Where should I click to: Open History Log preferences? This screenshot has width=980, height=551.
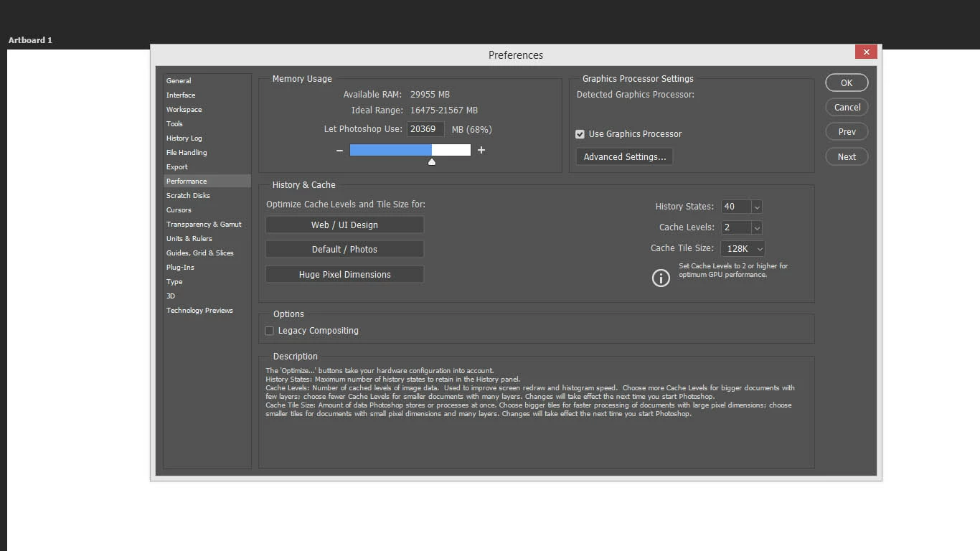(207, 138)
